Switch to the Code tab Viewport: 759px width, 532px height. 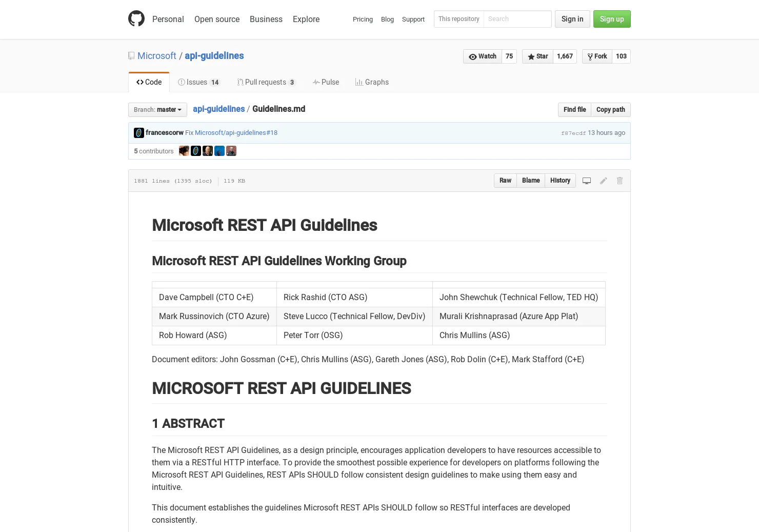tap(149, 82)
